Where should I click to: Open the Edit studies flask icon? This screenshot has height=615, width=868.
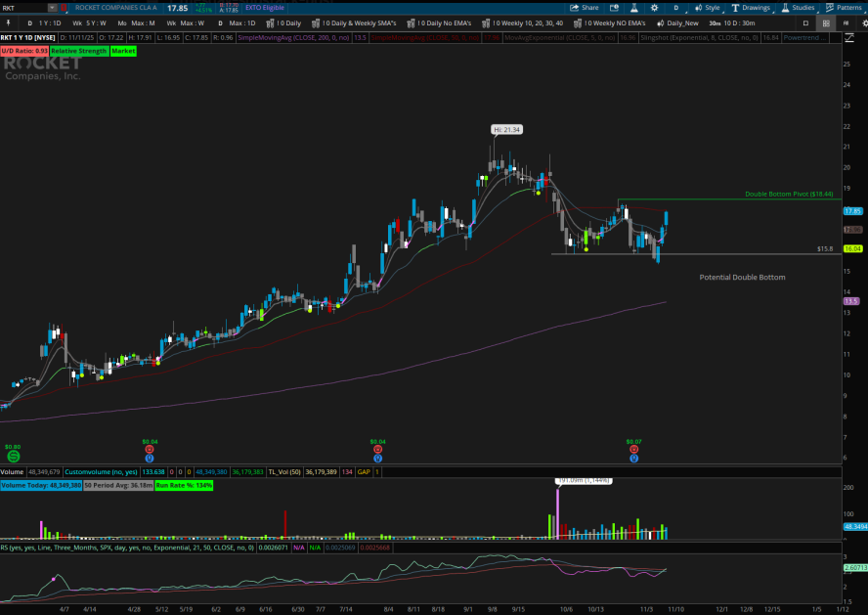point(633,8)
